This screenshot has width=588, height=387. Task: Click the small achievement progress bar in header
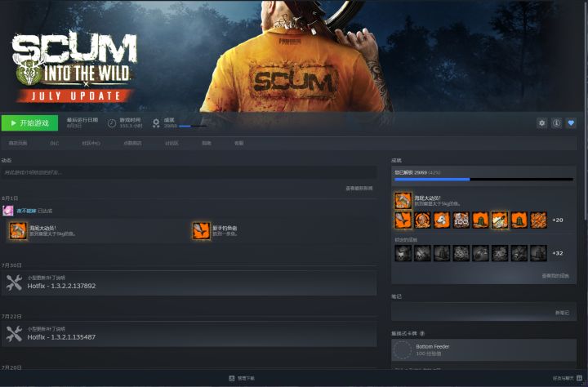click(x=193, y=127)
